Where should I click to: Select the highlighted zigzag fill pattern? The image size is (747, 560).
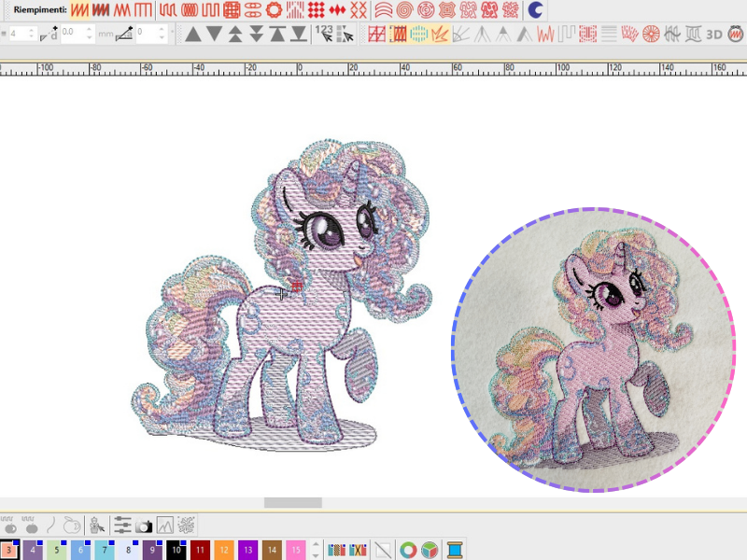[x=79, y=9]
